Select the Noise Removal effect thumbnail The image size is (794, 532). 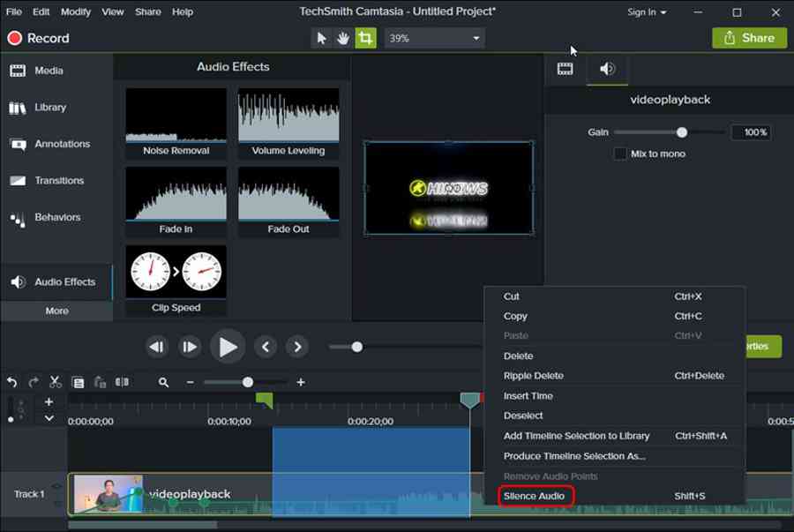tap(176, 123)
